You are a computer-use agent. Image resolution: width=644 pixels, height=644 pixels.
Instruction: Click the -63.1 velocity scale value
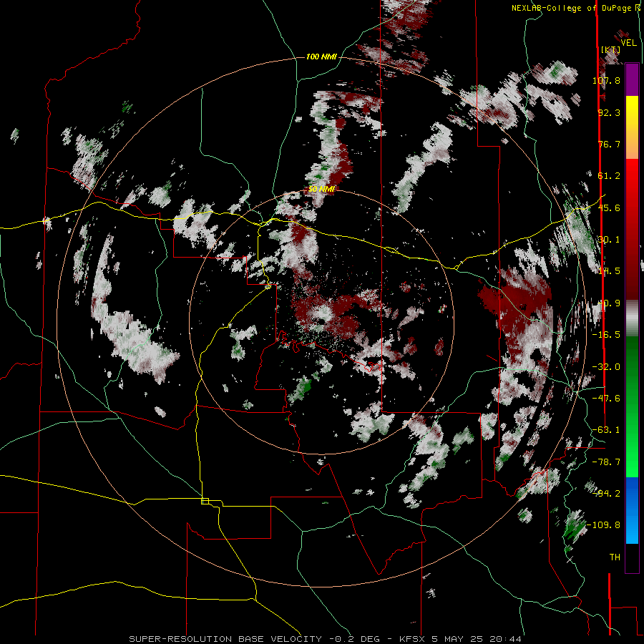606,430
